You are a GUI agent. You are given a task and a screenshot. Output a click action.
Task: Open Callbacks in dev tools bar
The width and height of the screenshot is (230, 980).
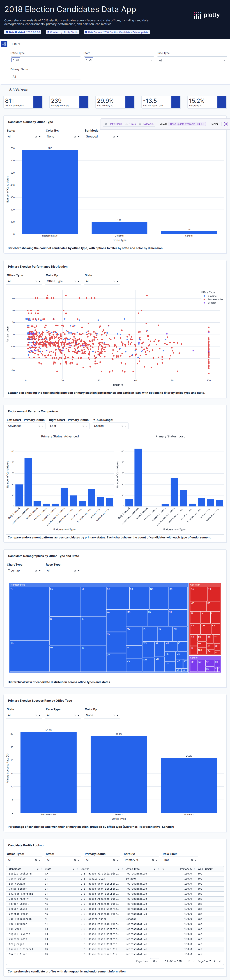click(x=146, y=124)
